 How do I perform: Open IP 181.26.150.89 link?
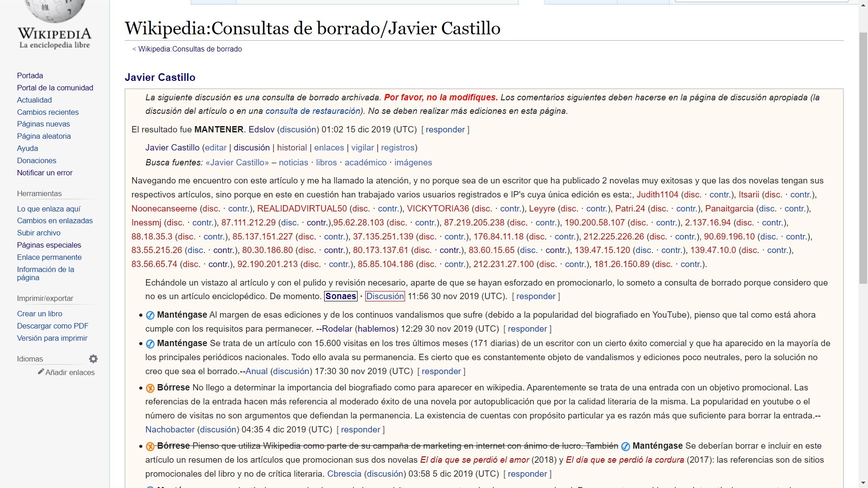coord(622,264)
